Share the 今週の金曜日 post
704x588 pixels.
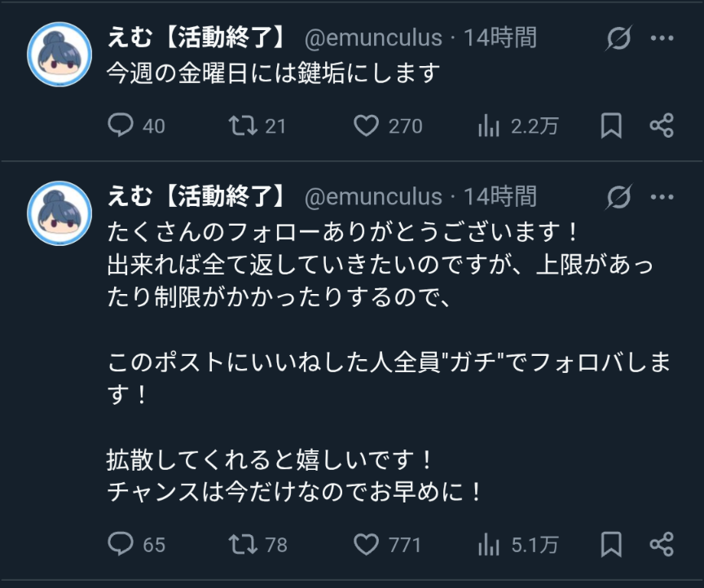(x=661, y=125)
